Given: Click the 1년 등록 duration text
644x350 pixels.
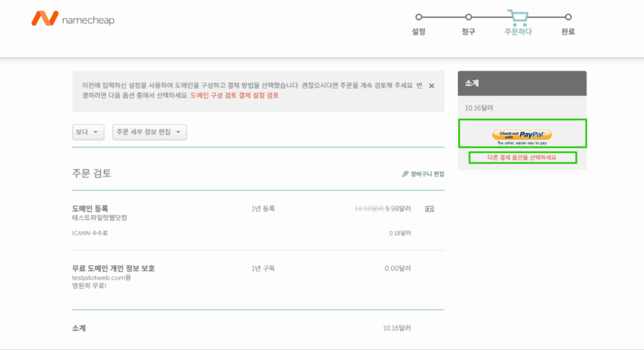Looking at the screenshot, I should [263, 209].
